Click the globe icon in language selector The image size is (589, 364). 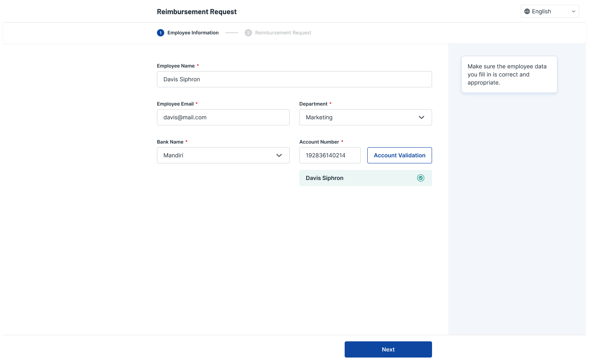pos(527,11)
